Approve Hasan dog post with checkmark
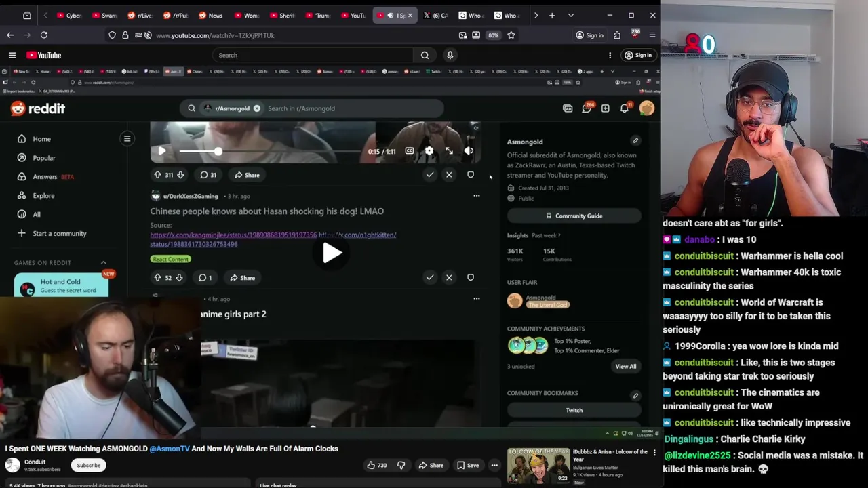Image resolution: width=868 pixels, height=488 pixels. click(430, 277)
